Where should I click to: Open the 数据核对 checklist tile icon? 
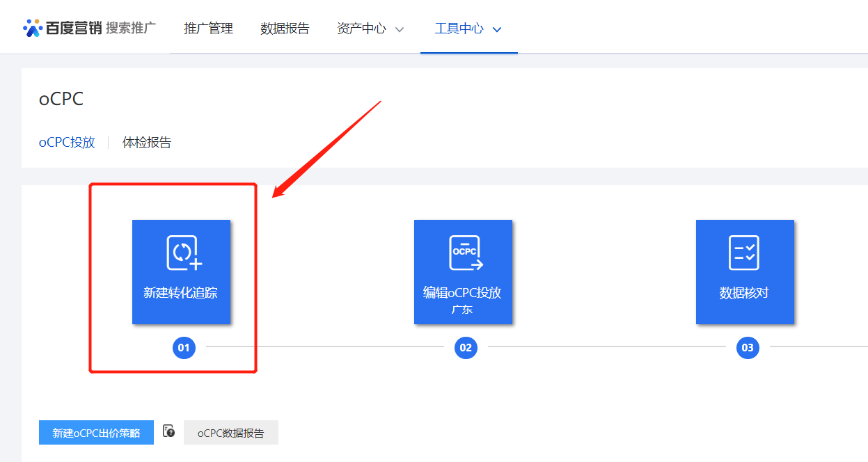(744, 253)
